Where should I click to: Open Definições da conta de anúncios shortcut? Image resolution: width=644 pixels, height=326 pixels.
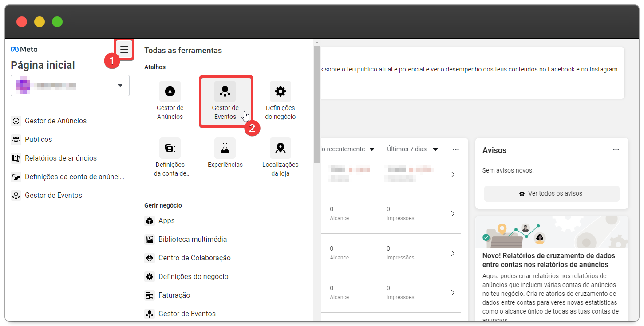tap(170, 157)
